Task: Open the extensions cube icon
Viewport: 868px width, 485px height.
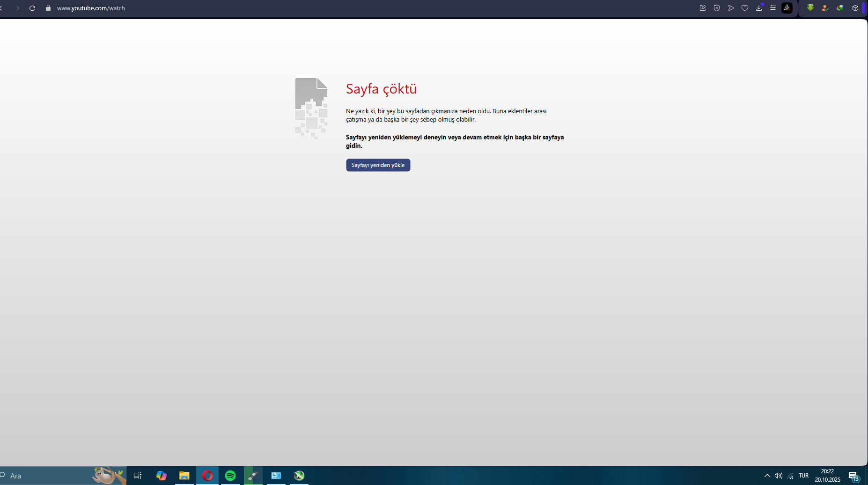Action: [855, 8]
